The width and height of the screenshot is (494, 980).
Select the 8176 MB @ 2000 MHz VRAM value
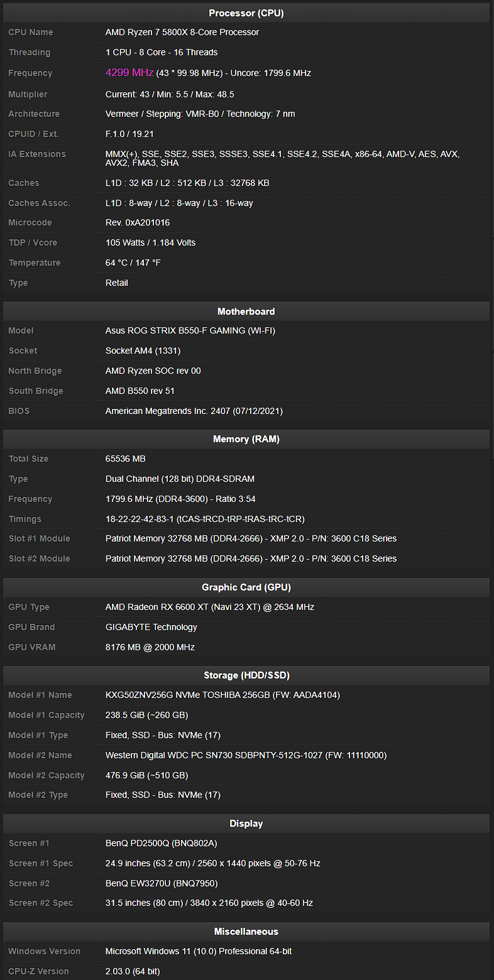coord(150,647)
